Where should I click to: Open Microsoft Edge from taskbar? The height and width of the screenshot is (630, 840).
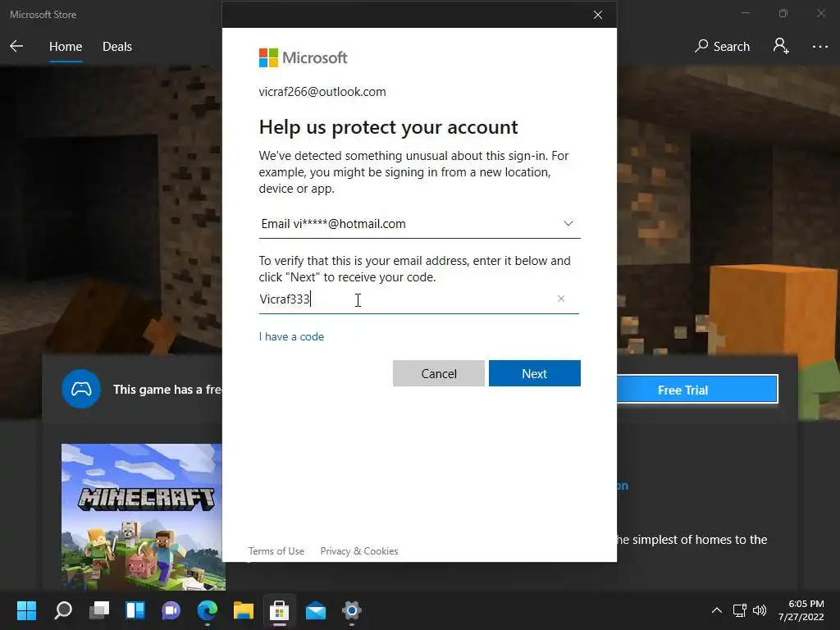pos(208,610)
